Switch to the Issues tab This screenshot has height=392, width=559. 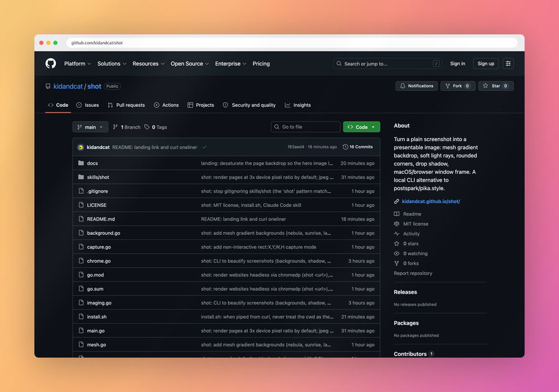click(x=88, y=105)
